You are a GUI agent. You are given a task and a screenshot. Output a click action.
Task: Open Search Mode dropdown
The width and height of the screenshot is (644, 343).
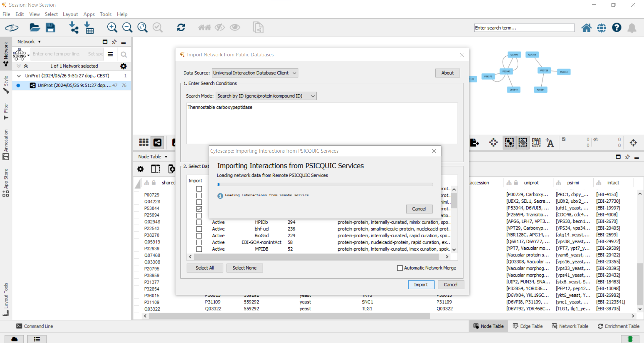(x=266, y=96)
